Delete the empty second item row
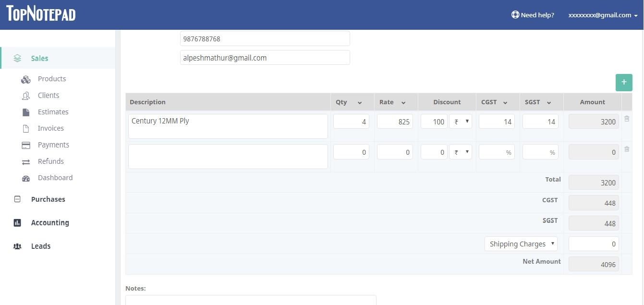The width and height of the screenshot is (644, 305). click(627, 149)
